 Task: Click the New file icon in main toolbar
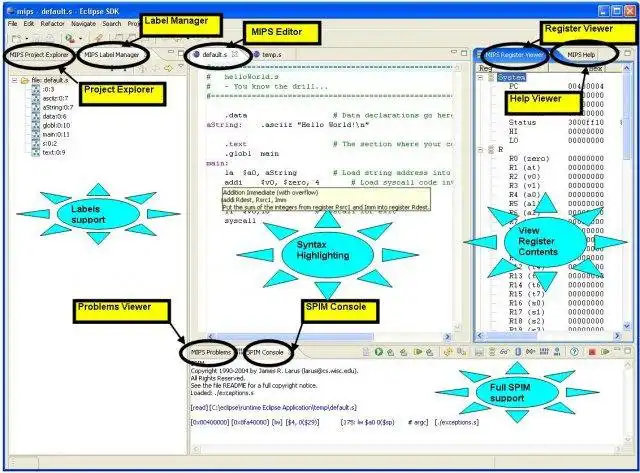pos(17,39)
